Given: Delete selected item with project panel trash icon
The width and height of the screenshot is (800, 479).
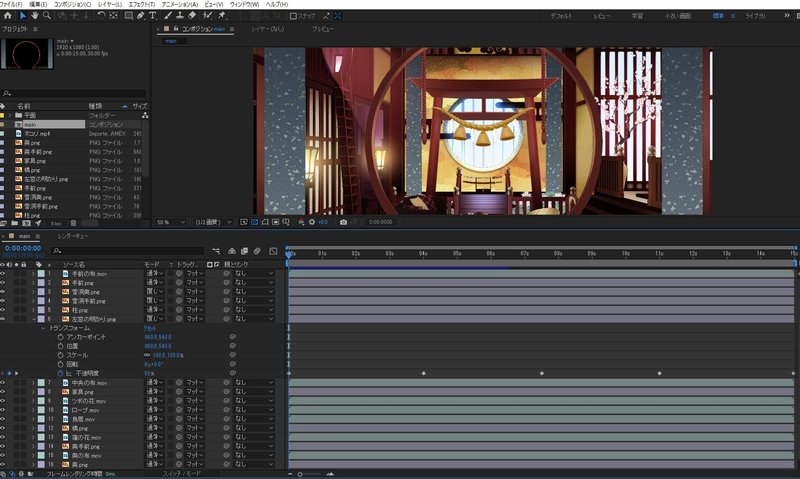Looking at the screenshot, I should pos(73,223).
